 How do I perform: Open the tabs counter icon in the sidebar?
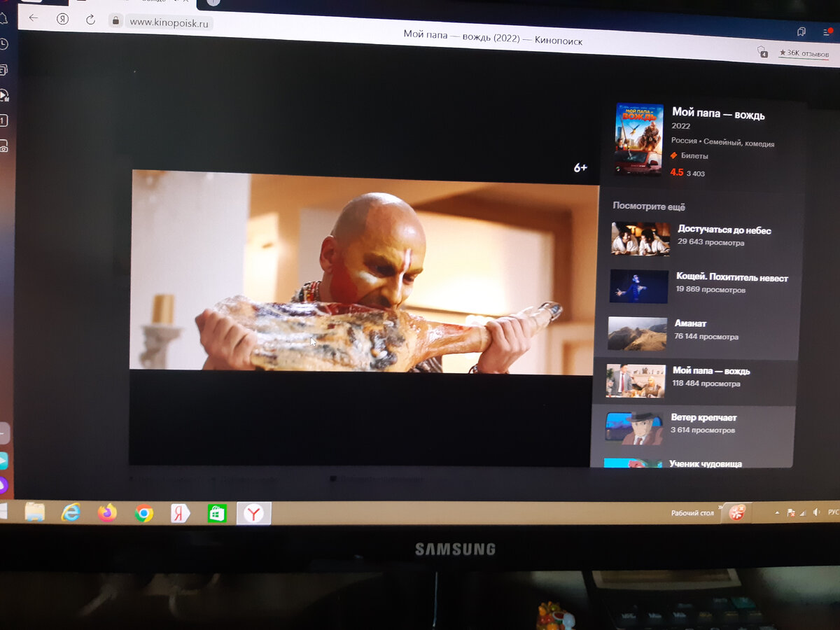[3, 120]
